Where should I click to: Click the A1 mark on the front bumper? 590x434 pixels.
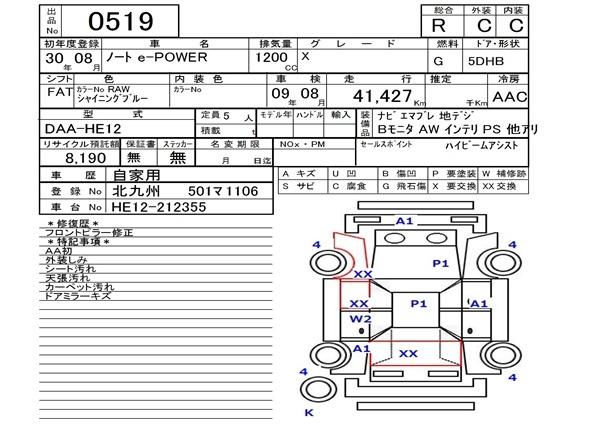pyautogui.click(x=404, y=221)
